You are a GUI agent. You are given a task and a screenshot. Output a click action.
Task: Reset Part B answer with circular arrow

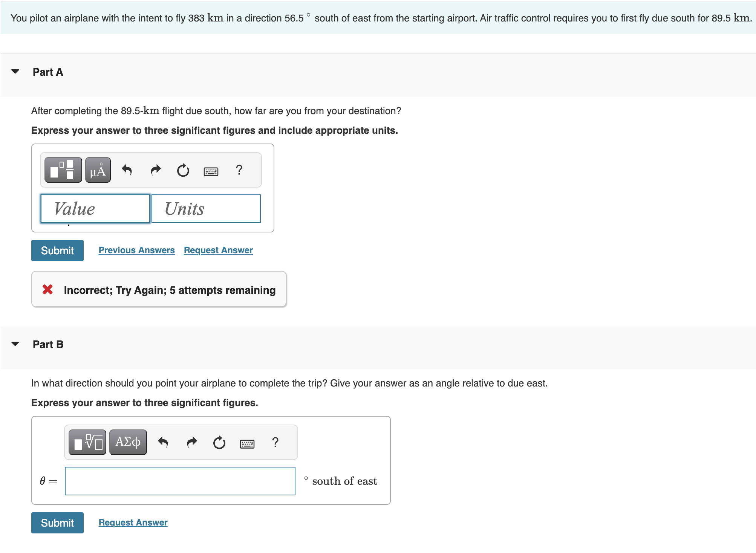(219, 443)
